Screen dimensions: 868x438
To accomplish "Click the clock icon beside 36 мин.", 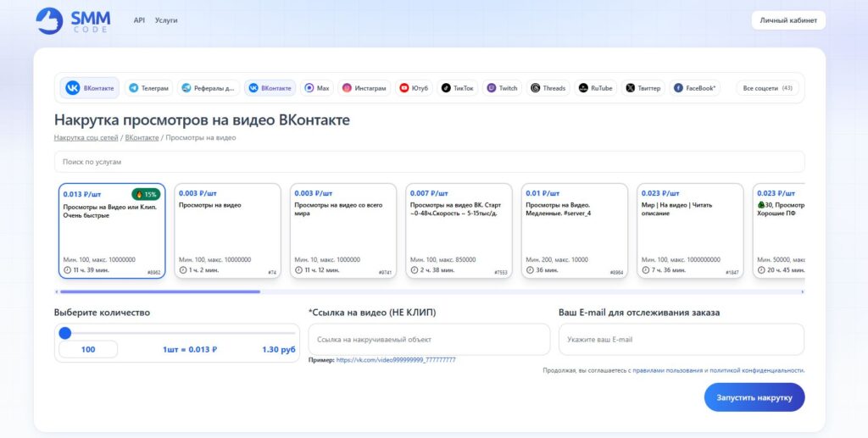I will coord(530,270).
